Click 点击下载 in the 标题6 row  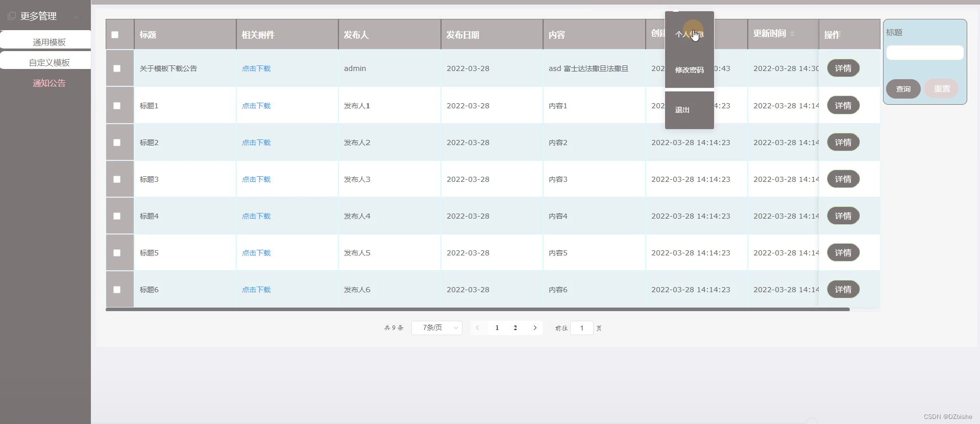click(x=256, y=290)
